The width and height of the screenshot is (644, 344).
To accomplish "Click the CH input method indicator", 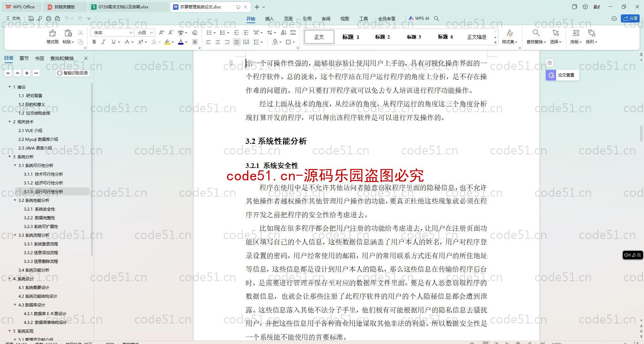I will [x=633, y=255].
